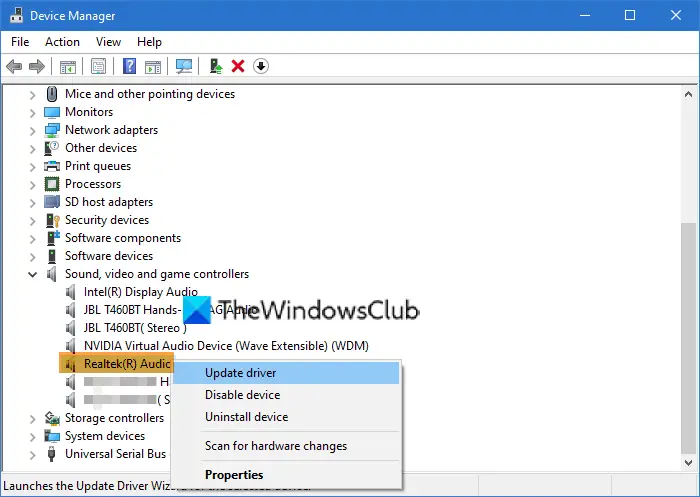Click the System devices folder icon
700x497 pixels.
(52, 436)
